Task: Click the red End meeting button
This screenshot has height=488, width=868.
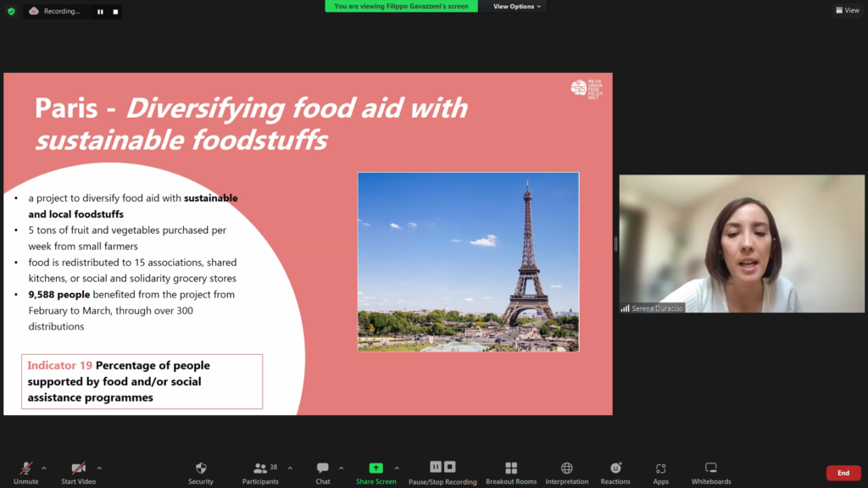Action: (843, 473)
